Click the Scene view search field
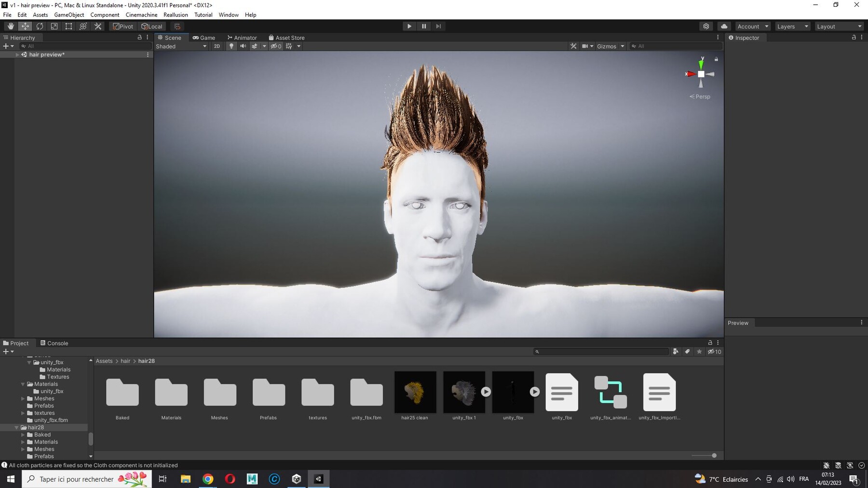868x488 pixels. pyautogui.click(x=676, y=46)
